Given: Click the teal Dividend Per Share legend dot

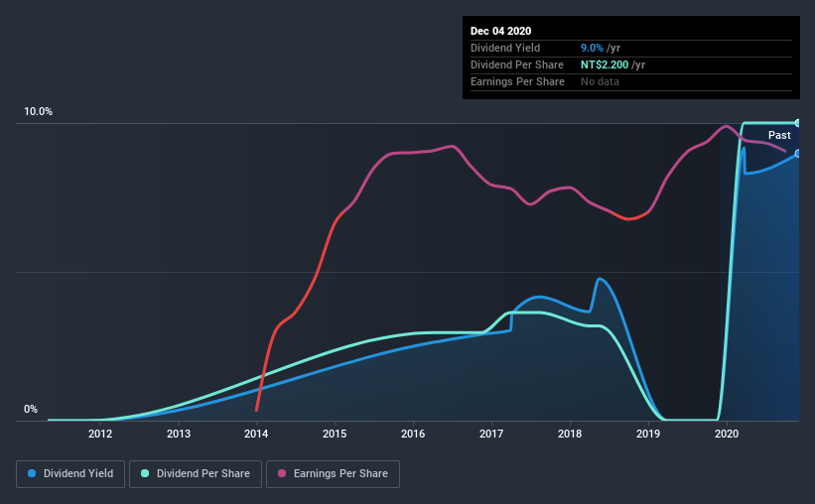Looking at the screenshot, I should point(145,473).
